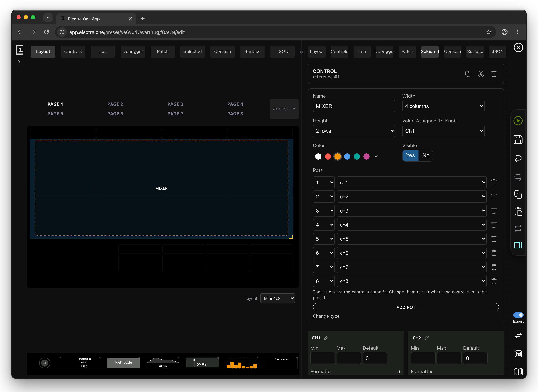Screen dimensions: 538x392
Task: Close the editor with circled X icon
Action: [518, 47]
